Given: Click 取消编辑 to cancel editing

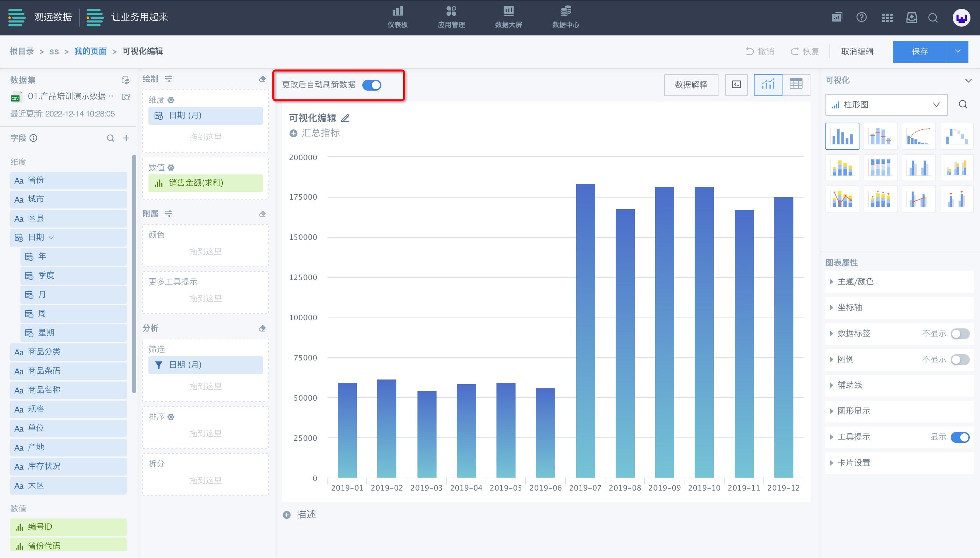Looking at the screenshot, I should tap(857, 51).
